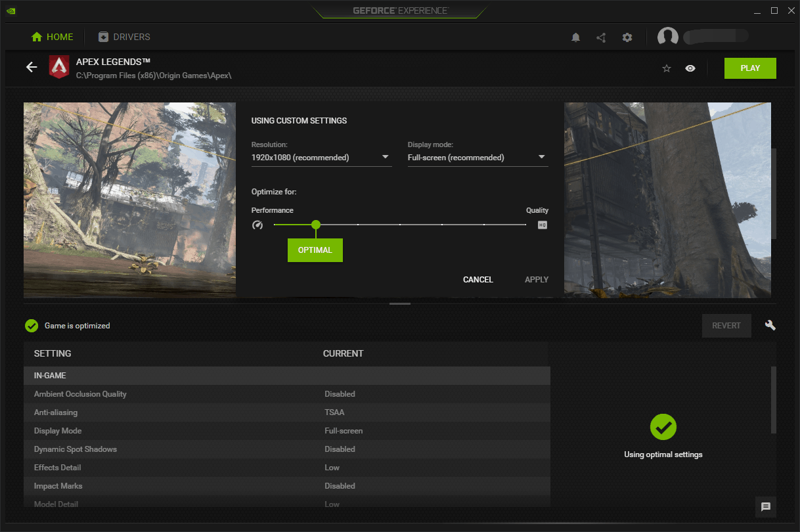Open the feedback chat icon
The height and width of the screenshot is (532, 800).
(766, 506)
